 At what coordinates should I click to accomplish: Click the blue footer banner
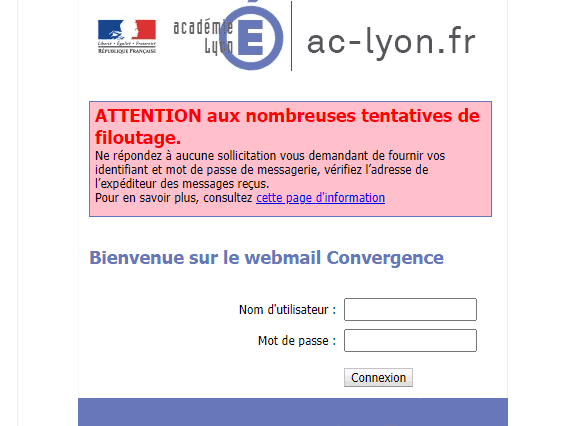[x=293, y=412]
